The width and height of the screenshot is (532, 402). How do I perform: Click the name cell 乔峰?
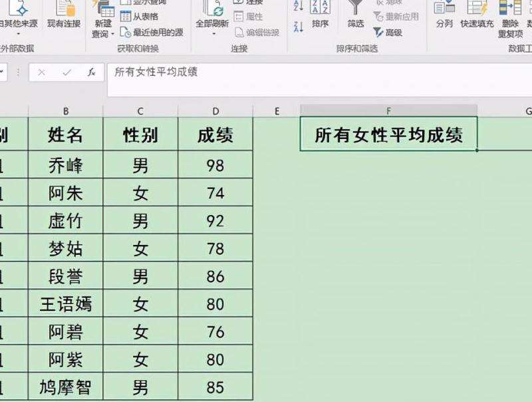point(65,164)
